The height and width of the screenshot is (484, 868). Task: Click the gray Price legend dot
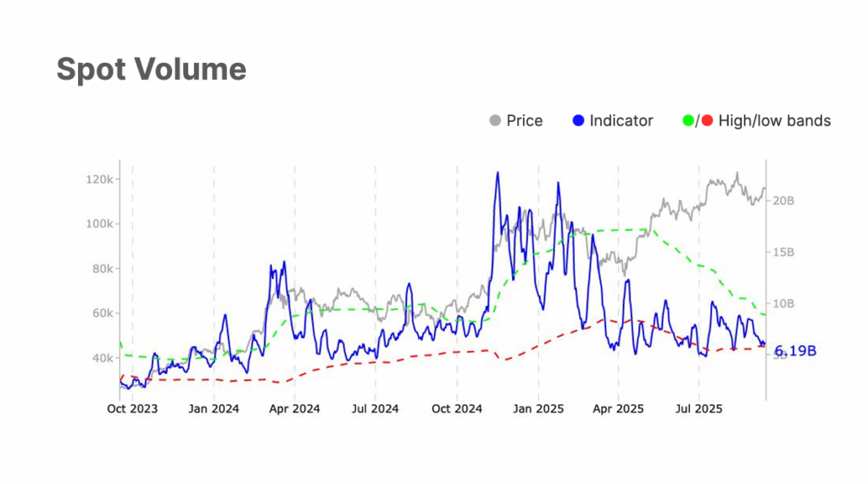pos(495,121)
